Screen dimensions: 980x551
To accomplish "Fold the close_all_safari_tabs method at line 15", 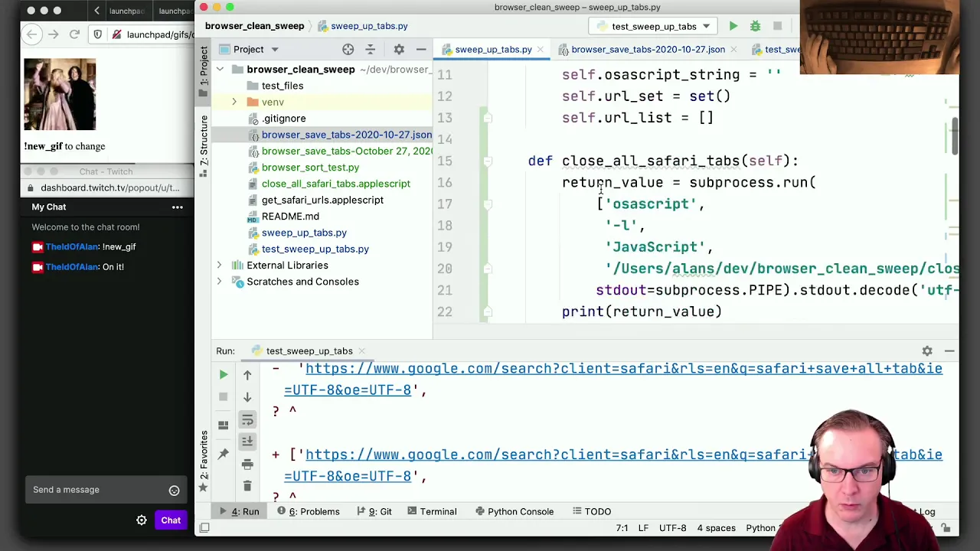I will pyautogui.click(x=488, y=161).
